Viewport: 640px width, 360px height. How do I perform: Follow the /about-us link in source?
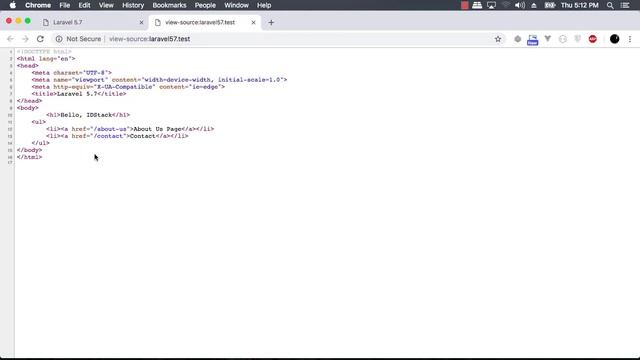pyautogui.click(x=111, y=129)
